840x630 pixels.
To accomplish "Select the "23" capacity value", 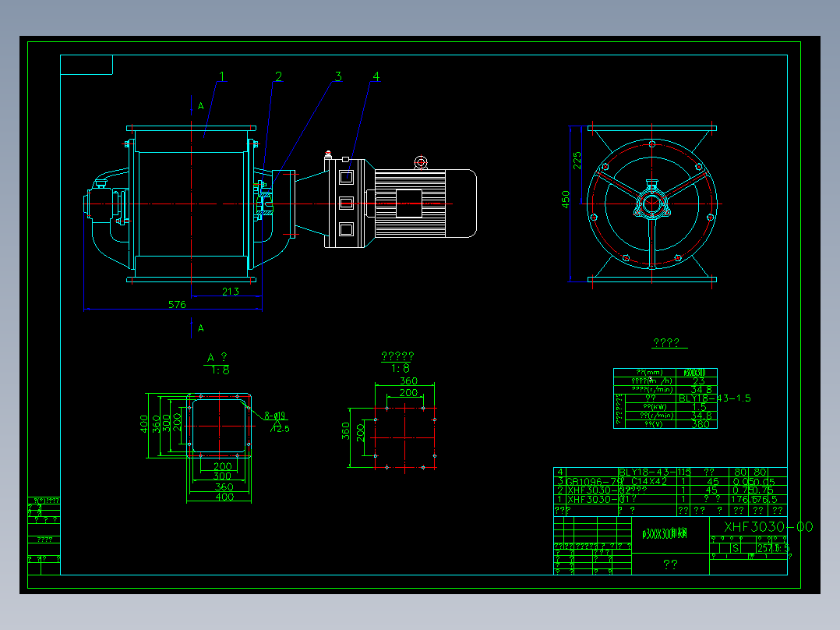I will 698,381.
